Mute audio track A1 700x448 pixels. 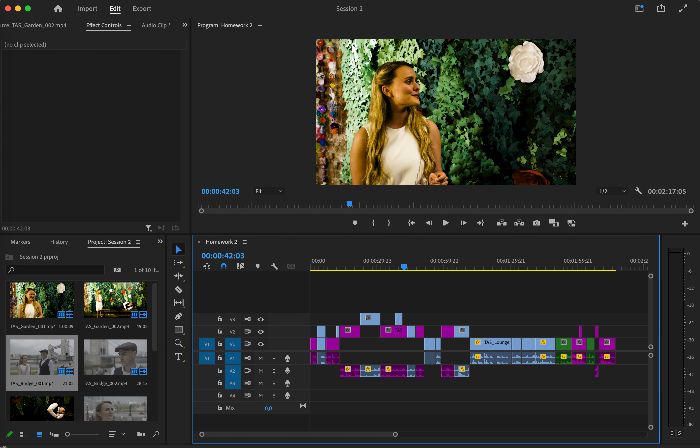(261, 358)
